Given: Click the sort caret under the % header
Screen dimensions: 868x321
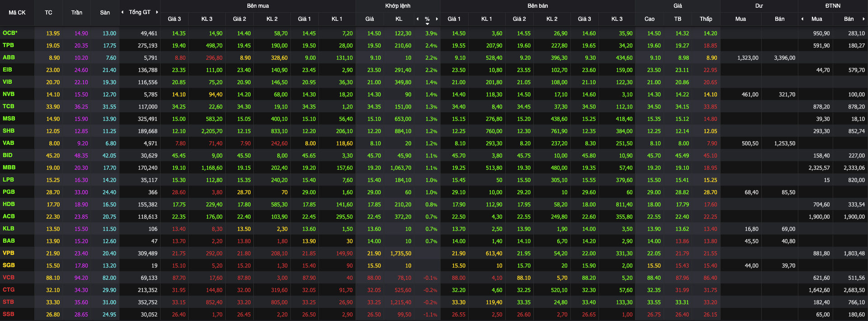Looking at the screenshot, I should 427,24.
